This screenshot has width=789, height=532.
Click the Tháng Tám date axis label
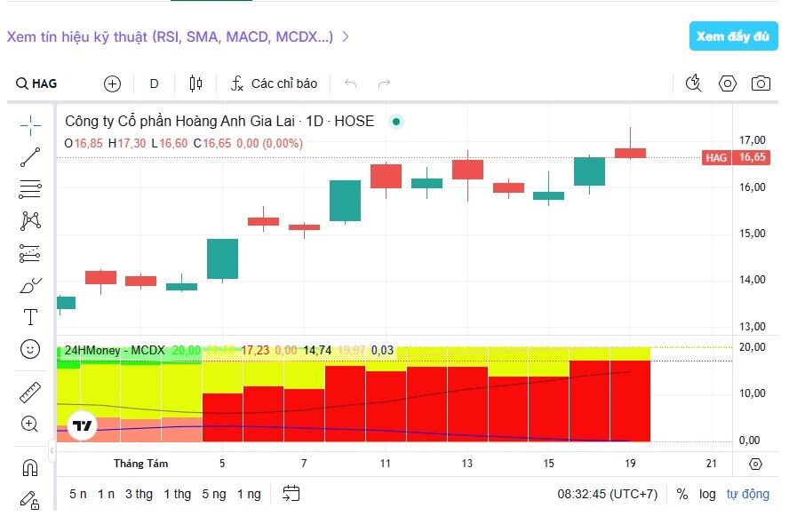pos(141,464)
